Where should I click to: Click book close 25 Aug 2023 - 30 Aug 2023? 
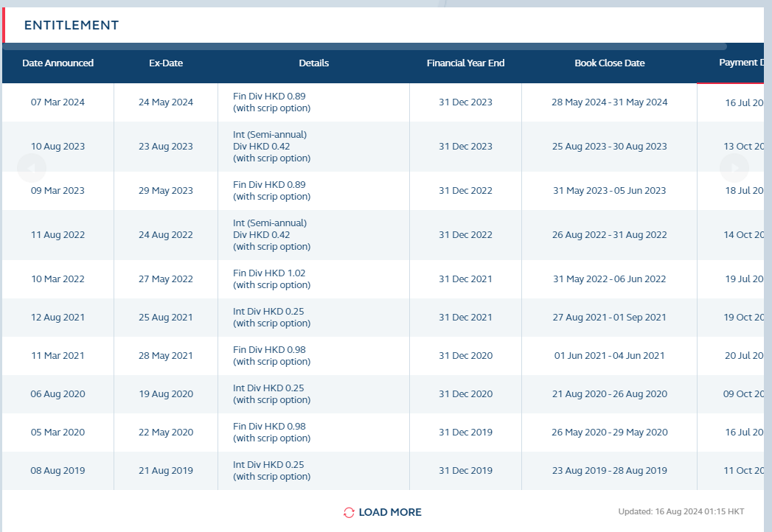(x=610, y=146)
